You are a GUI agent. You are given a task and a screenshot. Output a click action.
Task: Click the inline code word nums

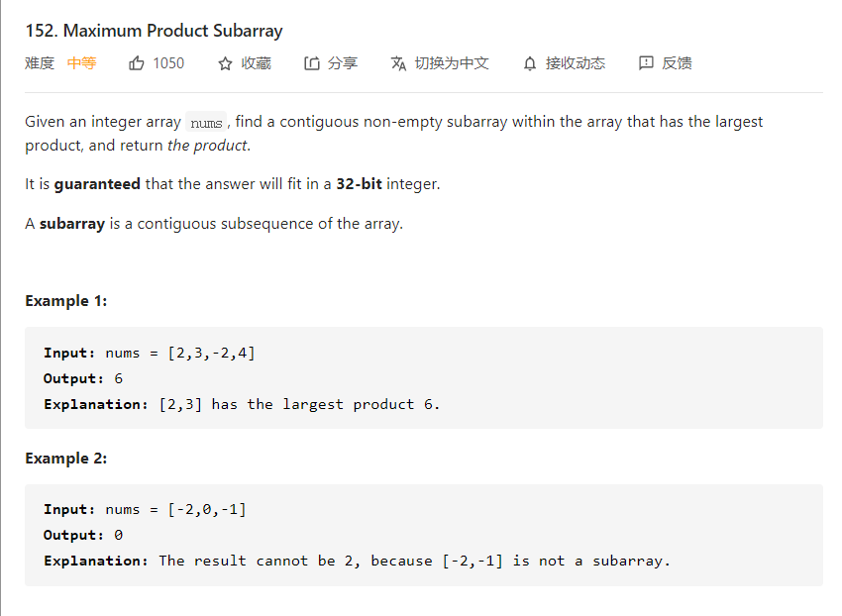pos(206,123)
